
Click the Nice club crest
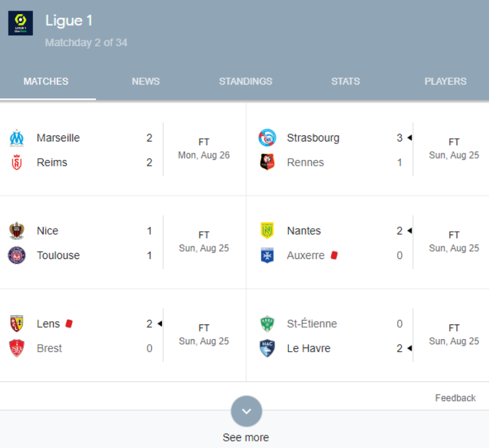pyautogui.click(x=17, y=231)
